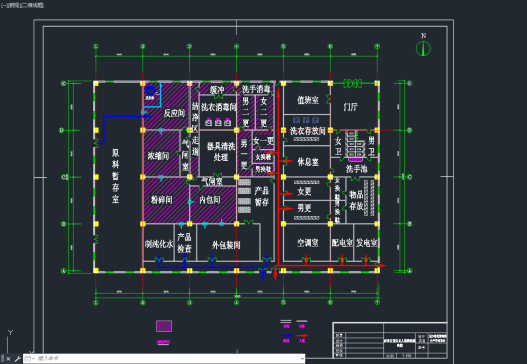This screenshot has height=364, width=527.
Task: Click the 器具清洗处理 room label
Action: click(221, 152)
